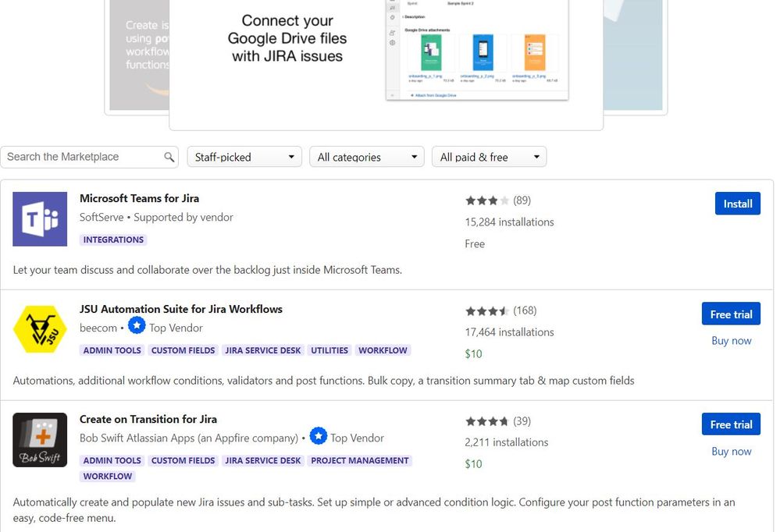Click the star rating for Microsoft Teams for Jira
Screen dimensions: 780x532
click(x=487, y=200)
